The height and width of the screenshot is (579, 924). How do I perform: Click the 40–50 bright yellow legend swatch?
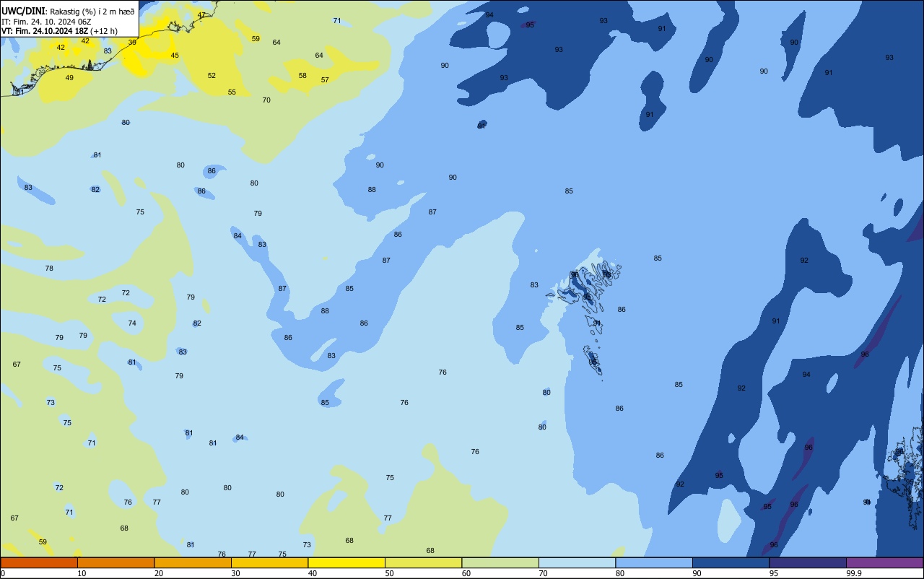(346, 562)
